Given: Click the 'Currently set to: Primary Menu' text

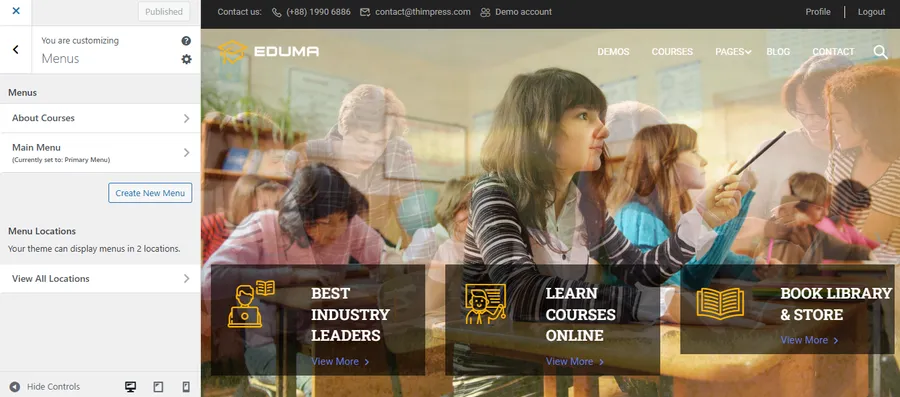Looking at the screenshot, I should [x=61, y=160].
